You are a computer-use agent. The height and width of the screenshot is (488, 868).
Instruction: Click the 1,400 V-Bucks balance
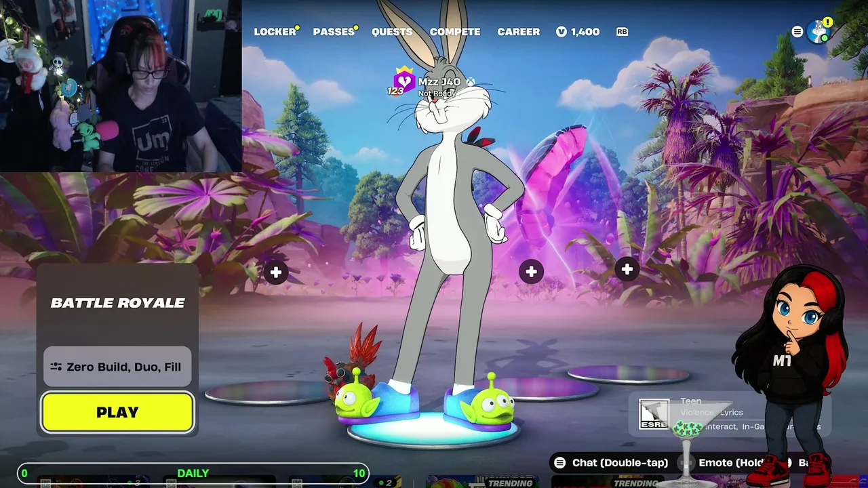(x=585, y=32)
